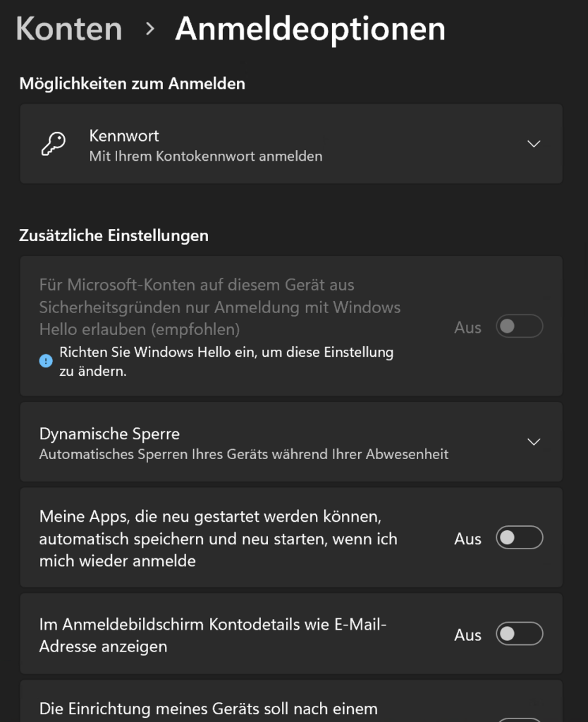The width and height of the screenshot is (588, 722).
Task: Click "Mit Ihrem Kontokennwort anmelden" subtitle
Action: (205, 157)
